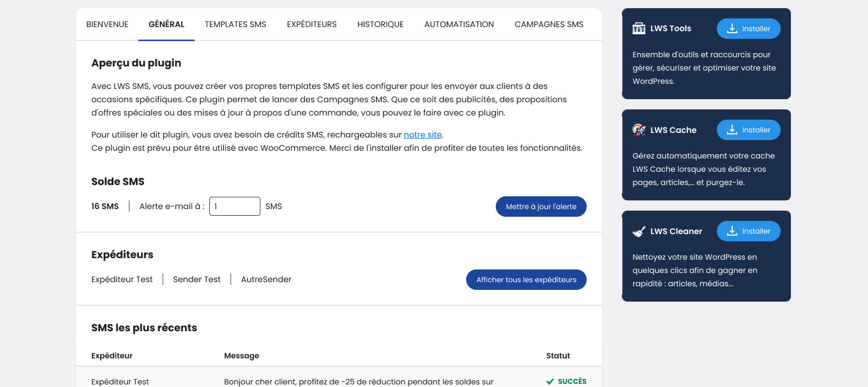The height and width of the screenshot is (387, 868).
Task: Click the 'SUCCÈS' status label
Action: click(572, 381)
